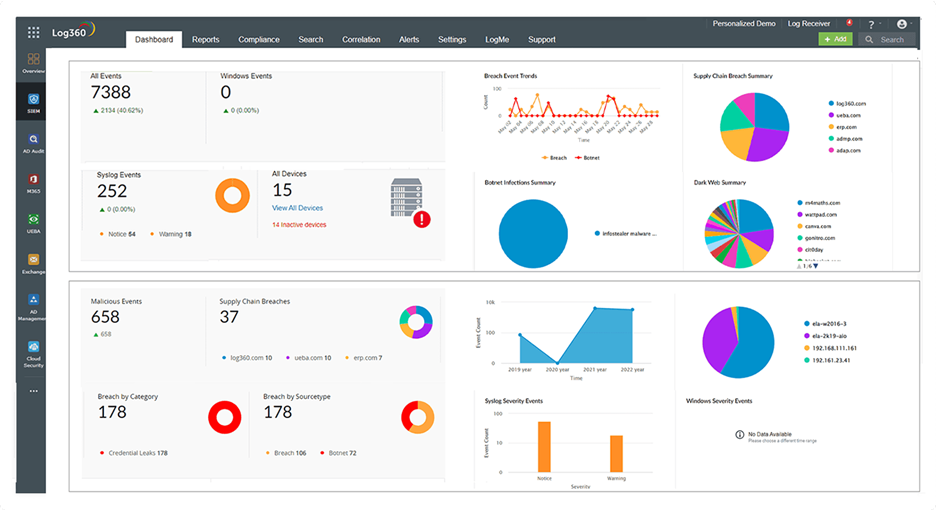Go to the UEBA sidebar module
936x510 pixels.
point(34,222)
